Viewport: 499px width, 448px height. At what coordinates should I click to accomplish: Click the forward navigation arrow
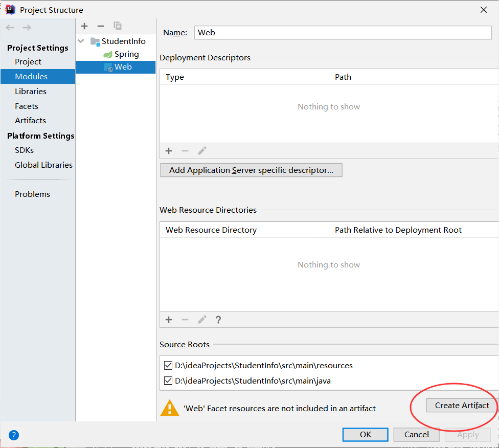coord(27,28)
